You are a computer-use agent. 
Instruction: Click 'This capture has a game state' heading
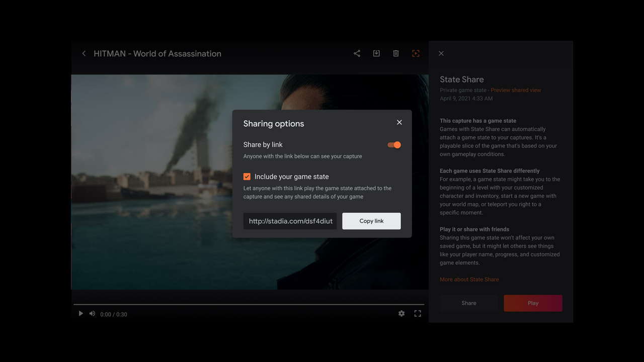pyautogui.click(x=478, y=121)
